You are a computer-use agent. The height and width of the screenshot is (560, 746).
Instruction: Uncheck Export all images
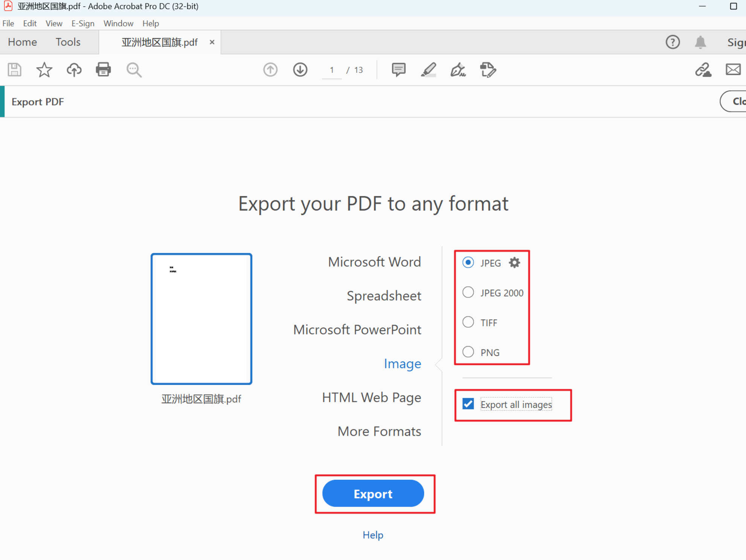[467, 404]
